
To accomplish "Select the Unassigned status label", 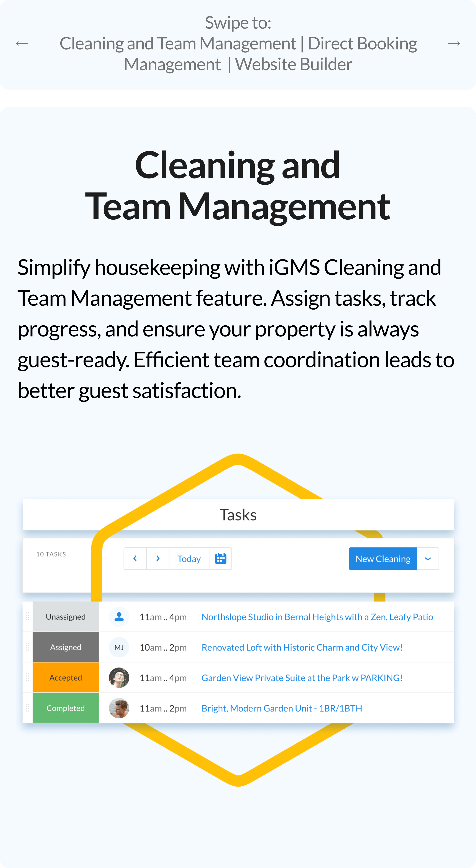I will (x=66, y=617).
